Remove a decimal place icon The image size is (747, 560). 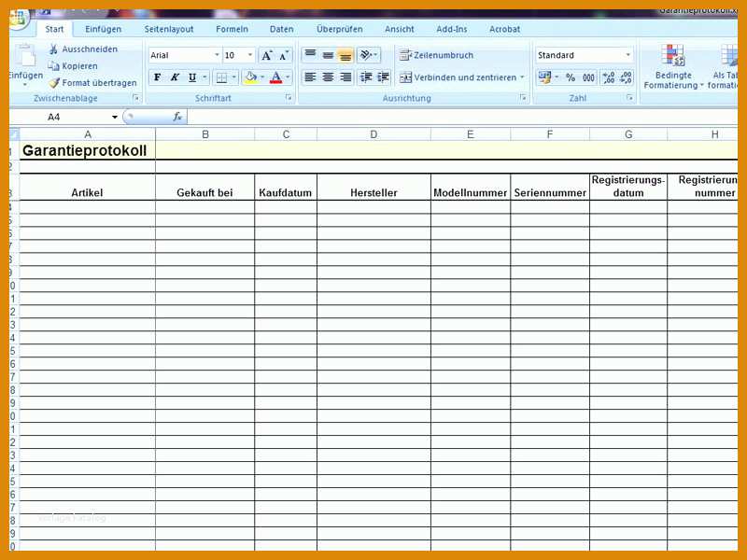[x=626, y=77]
